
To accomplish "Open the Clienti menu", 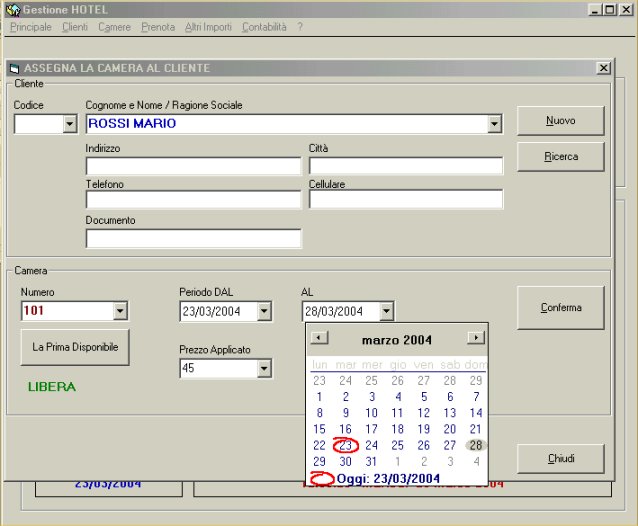I will click(x=75, y=27).
